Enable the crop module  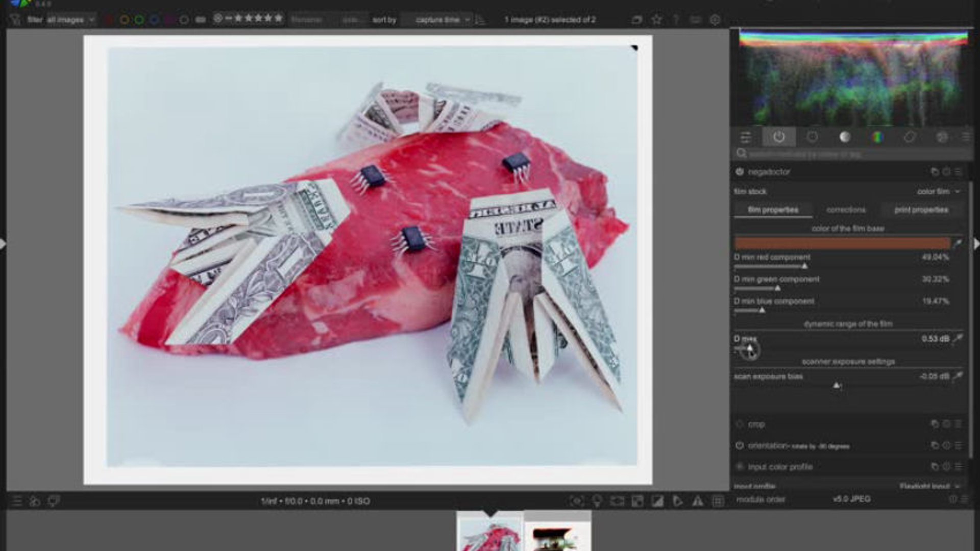pyautogui.click(x=740, y=424)
